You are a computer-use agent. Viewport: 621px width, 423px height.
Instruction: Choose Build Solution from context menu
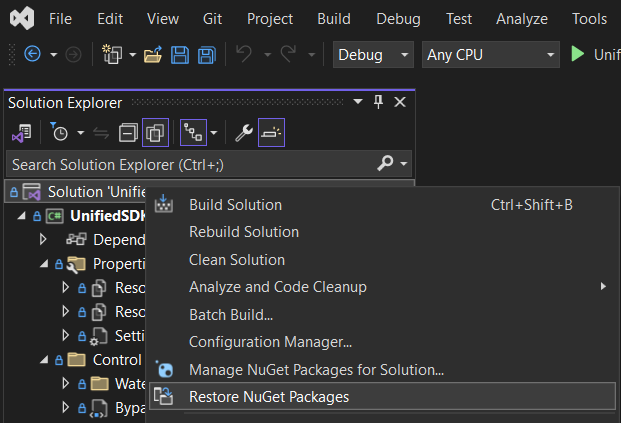381,205
